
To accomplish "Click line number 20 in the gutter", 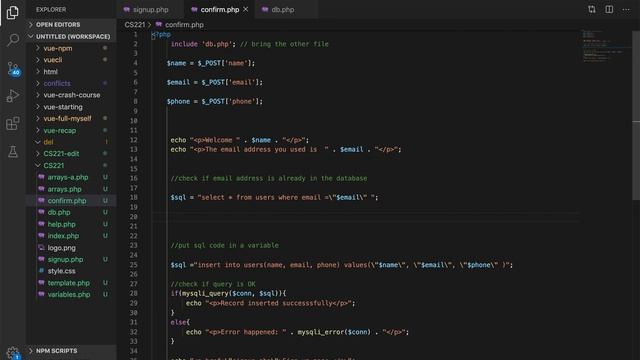I will [x=133, y=217].
